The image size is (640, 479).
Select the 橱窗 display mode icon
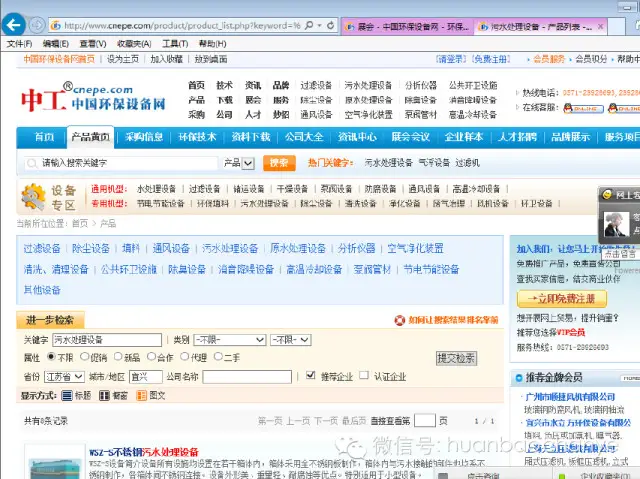104,395
